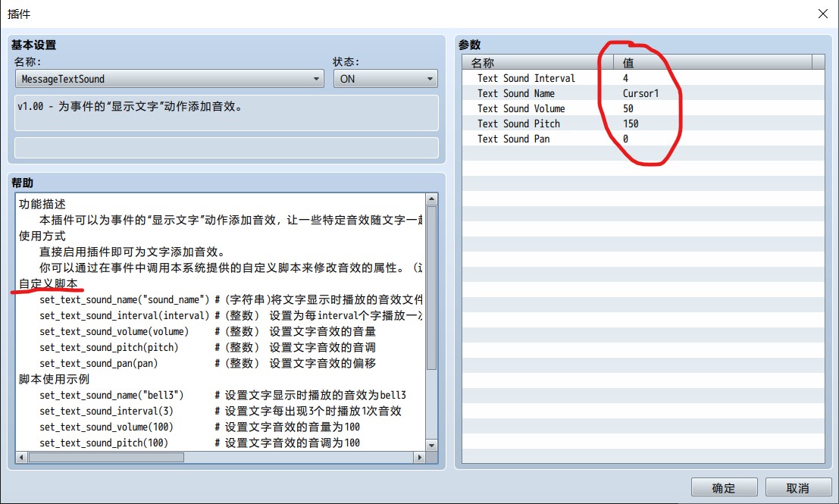Viewport: 839px width, 504px height.
Task: Click the 脚本使用示例 heading in help
Action: click(x=54, y=380)
